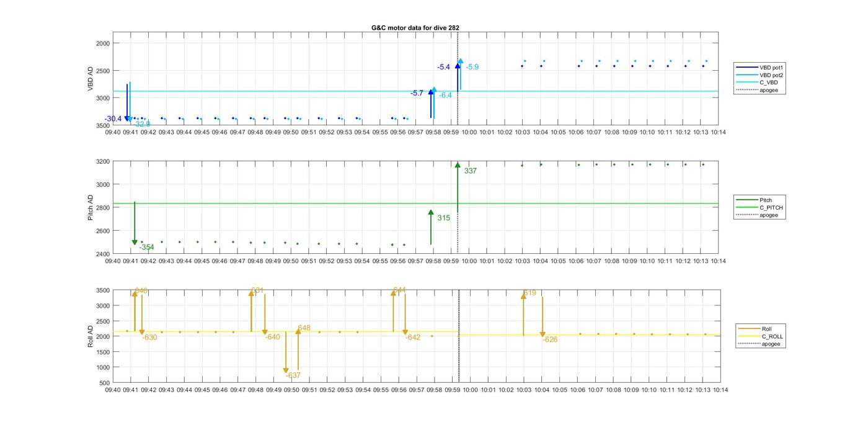Select the '-5.7' VBD annotation
Viewport: 868px width, 430px height.
coord(417,93)
